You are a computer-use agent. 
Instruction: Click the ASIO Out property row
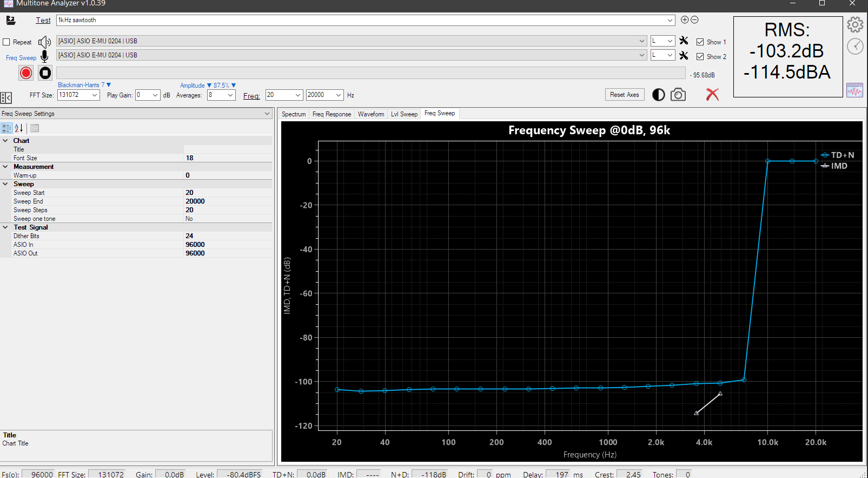point(136,253)
